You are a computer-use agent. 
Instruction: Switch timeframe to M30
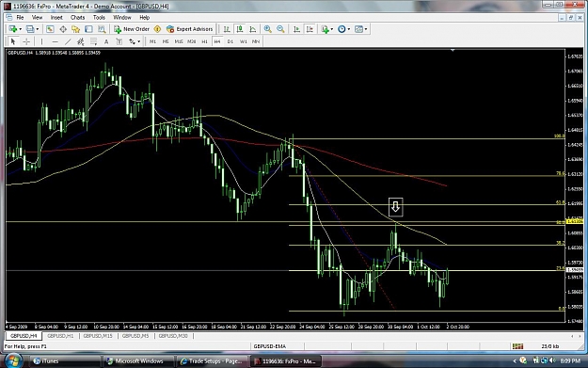click(192, 41)
